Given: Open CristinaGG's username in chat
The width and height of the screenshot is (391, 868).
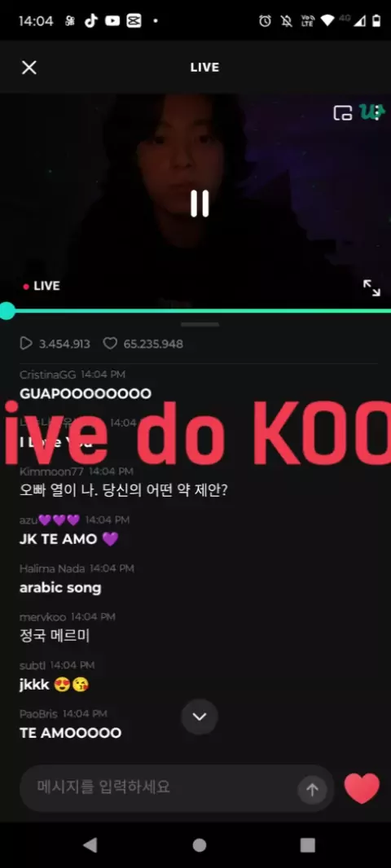Looking at the screenshot, I should [47, 375].
